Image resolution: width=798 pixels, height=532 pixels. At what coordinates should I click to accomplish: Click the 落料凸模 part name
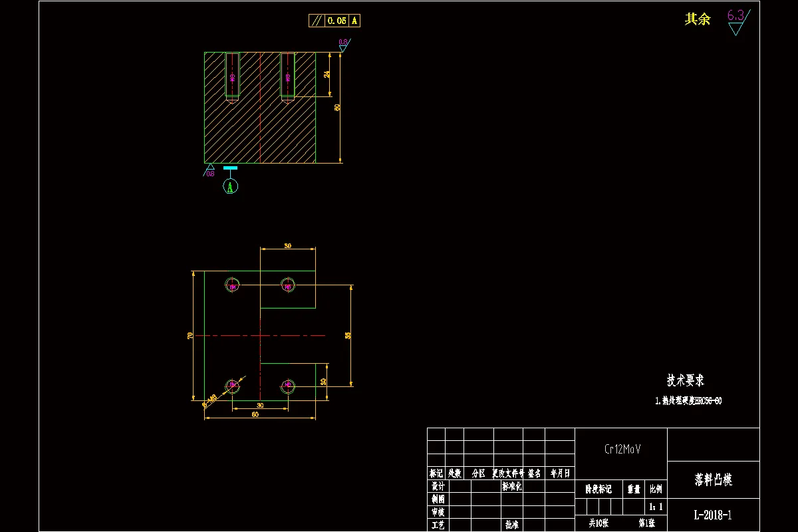coord(714,479)
